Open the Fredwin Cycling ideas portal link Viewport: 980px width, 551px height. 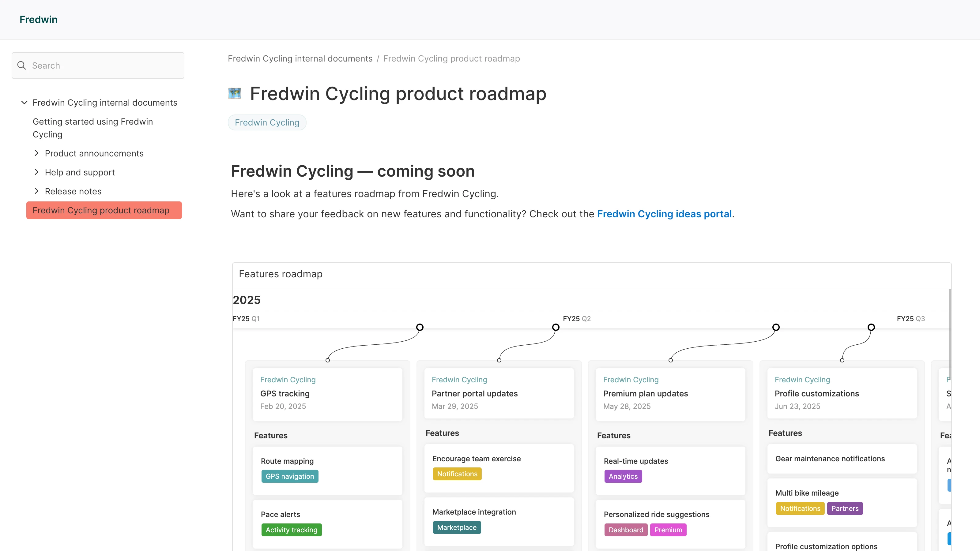665,214
